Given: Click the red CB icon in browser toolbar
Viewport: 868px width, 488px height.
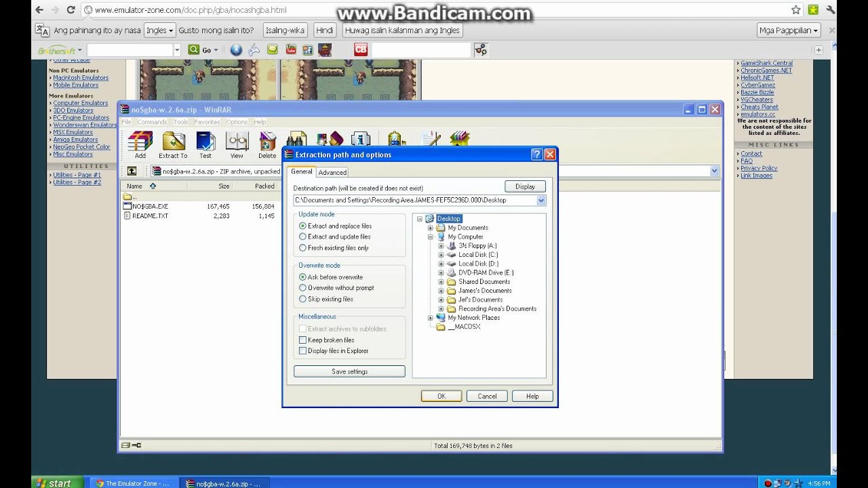Looking at the screenshot, I should [361, 49].
